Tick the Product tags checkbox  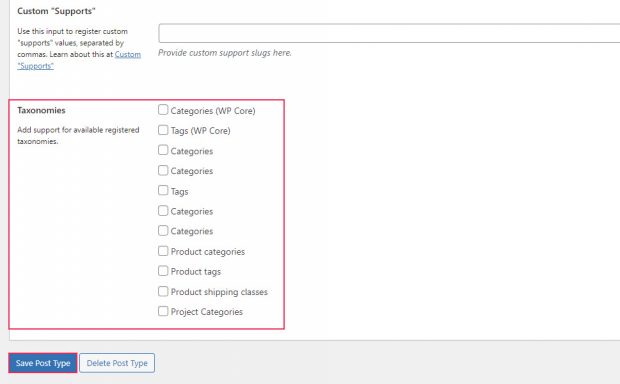tap(163, 271)
